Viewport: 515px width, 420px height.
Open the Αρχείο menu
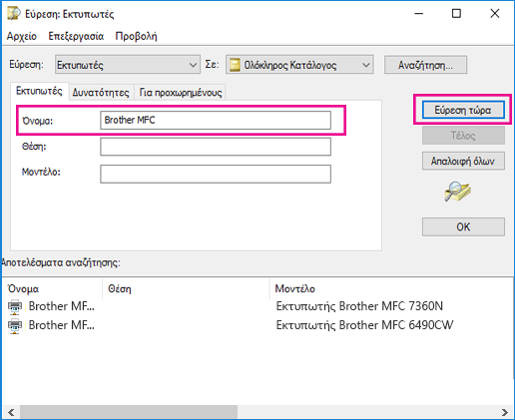(x=22, y=36)
